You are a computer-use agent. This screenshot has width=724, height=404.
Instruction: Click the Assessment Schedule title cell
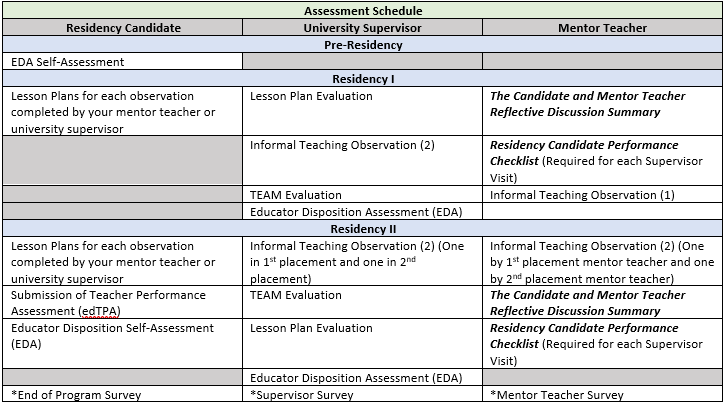361,11
